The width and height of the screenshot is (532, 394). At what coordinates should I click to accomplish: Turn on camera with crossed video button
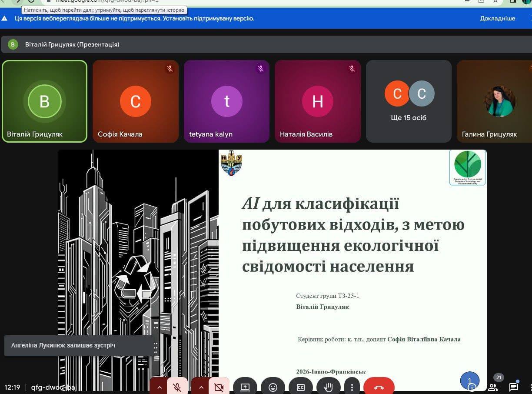point(219,387)
